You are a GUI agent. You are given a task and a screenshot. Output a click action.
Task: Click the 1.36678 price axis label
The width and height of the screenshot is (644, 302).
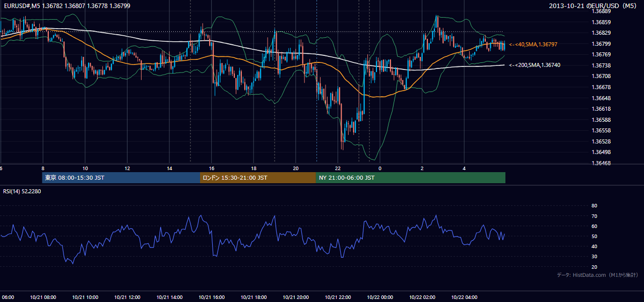602,87
